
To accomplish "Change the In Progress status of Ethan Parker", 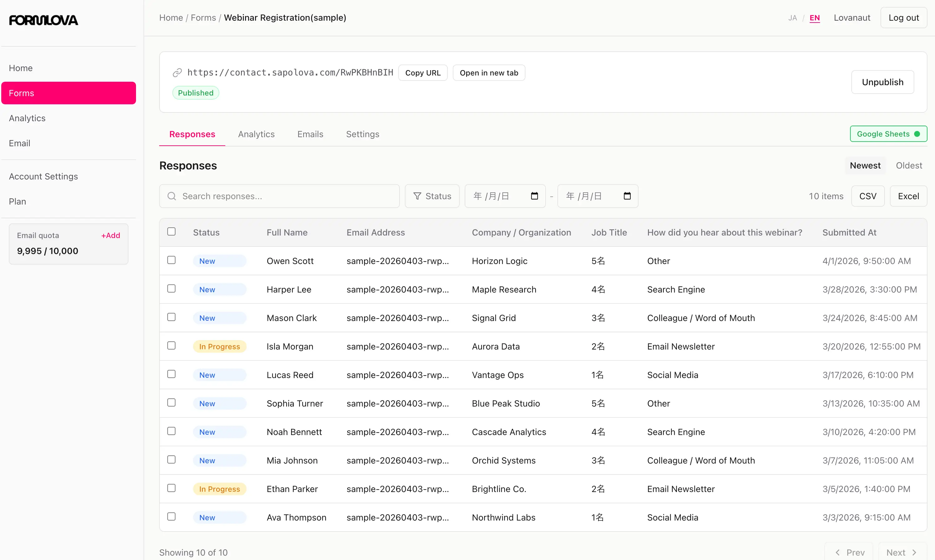I will coord(219,489).
